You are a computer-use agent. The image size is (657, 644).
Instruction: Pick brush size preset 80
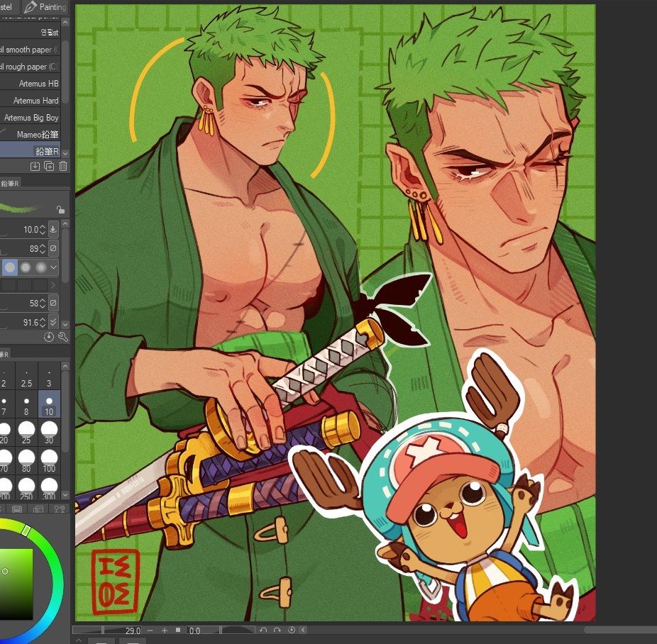pyautogui.click(x=26, y=460)
